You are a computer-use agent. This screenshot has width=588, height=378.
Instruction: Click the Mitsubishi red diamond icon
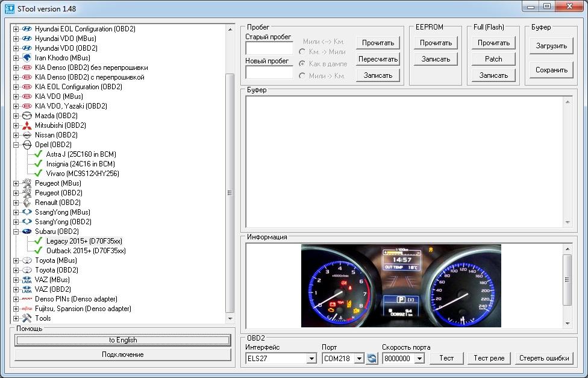pyautogui.click(x=27, y=125)
